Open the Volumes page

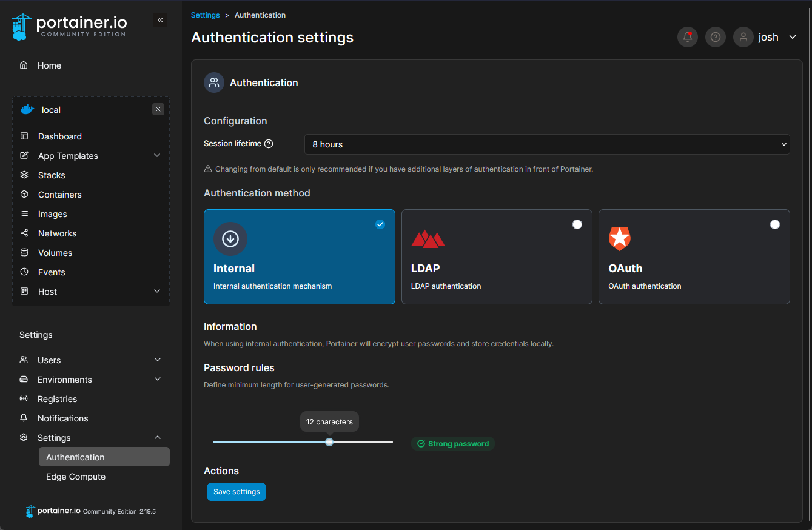tap(55, 253)
